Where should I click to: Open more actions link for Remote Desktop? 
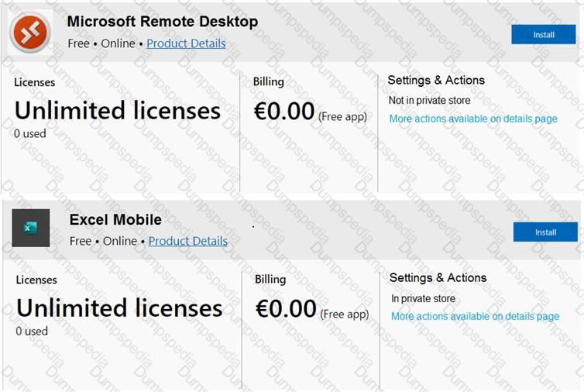tap(473, 119)
